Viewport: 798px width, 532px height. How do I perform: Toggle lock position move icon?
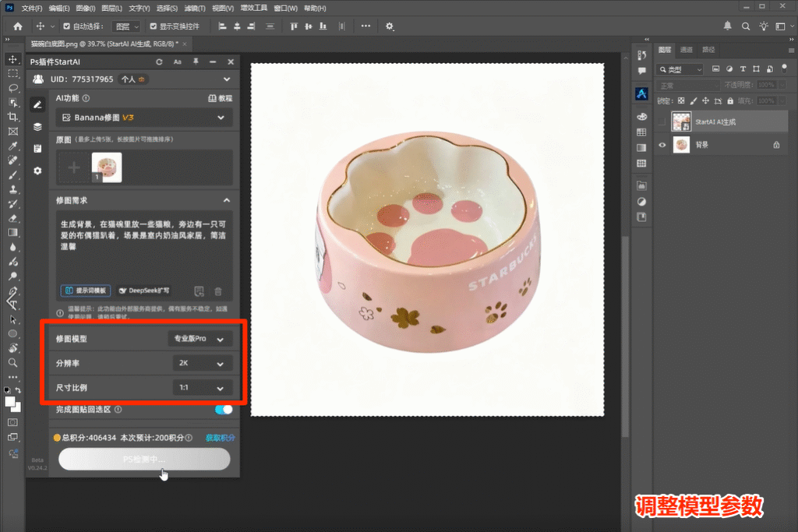[705, 100]
